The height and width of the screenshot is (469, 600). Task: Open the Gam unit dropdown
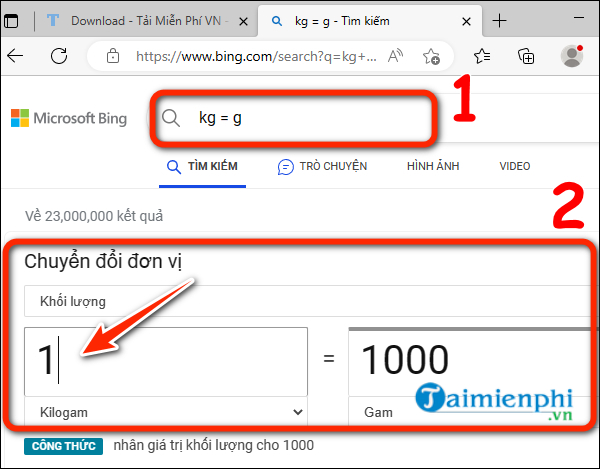tap(471, 412)
